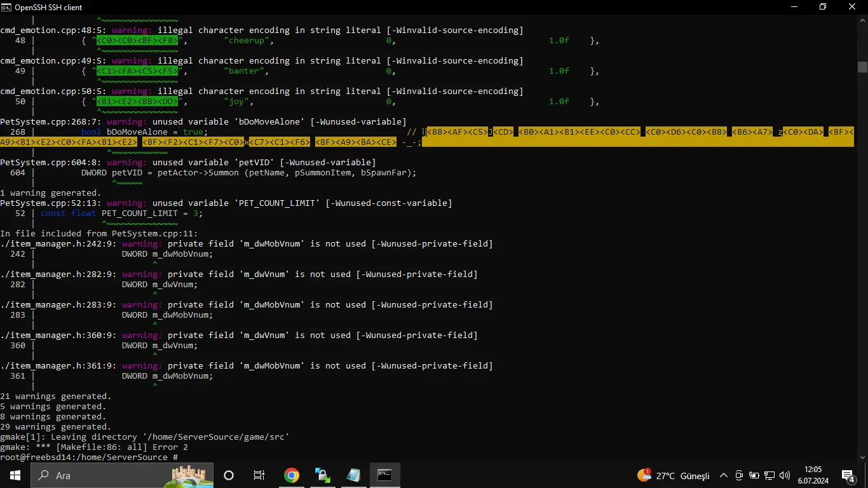Open Task View on the taskbar
The width and height of the screenshot is (868, 488).
[x=259, y=475]
